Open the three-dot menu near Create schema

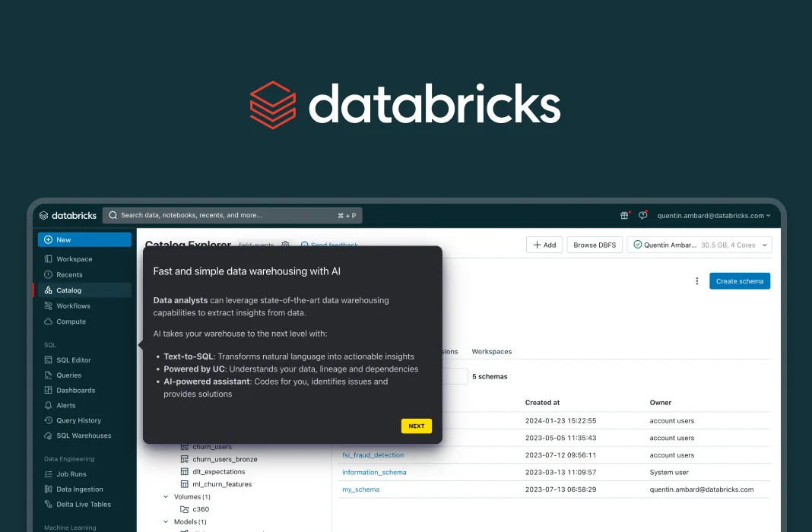(696, 281)
